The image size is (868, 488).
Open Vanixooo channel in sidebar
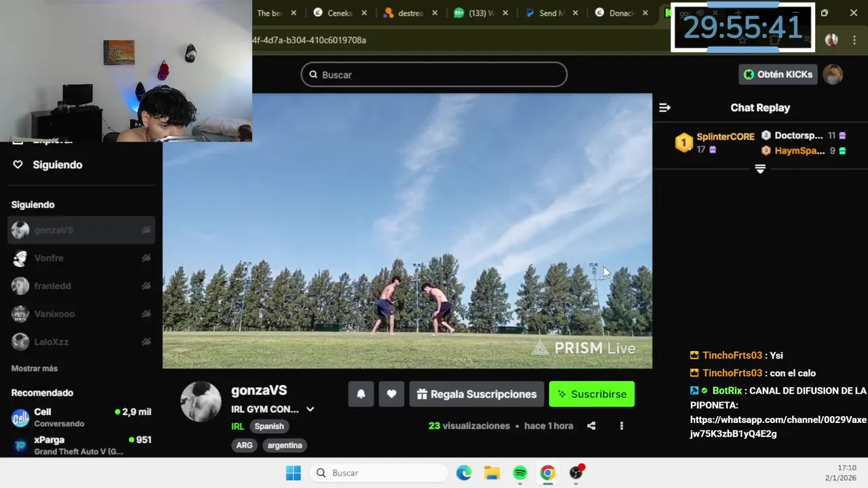click(x=81, y=314)
